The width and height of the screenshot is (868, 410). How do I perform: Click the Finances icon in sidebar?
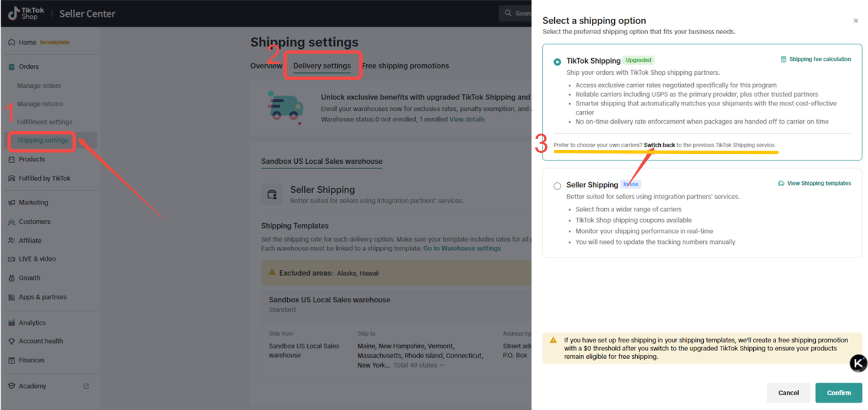pyautogui.click(x=12, y=361)
